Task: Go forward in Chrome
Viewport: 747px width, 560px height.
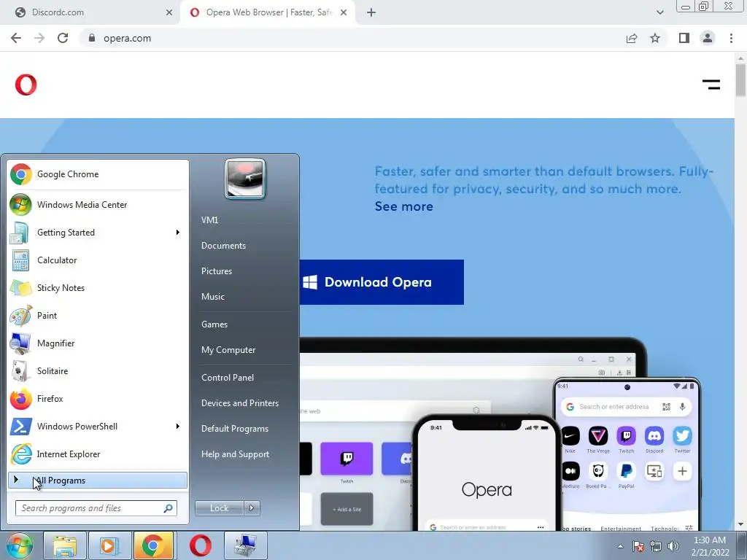Action: click(x=39, y=38)
